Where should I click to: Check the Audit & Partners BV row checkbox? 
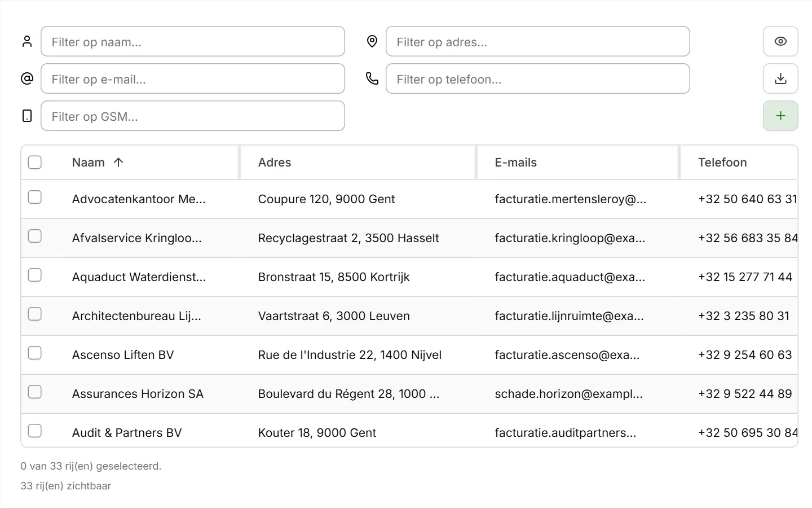click(35, 431)
